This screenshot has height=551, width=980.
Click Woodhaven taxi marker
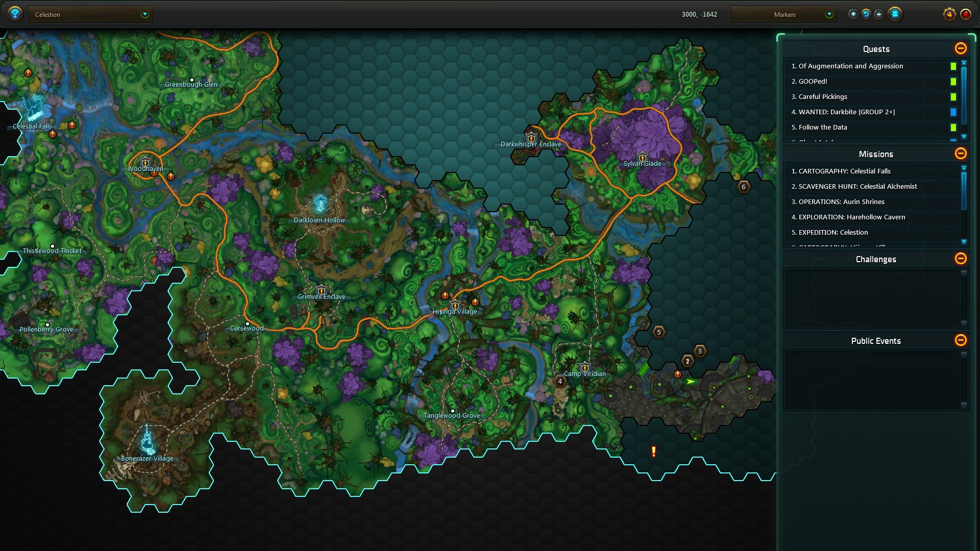pyautogui.click(x=145, y=163)
